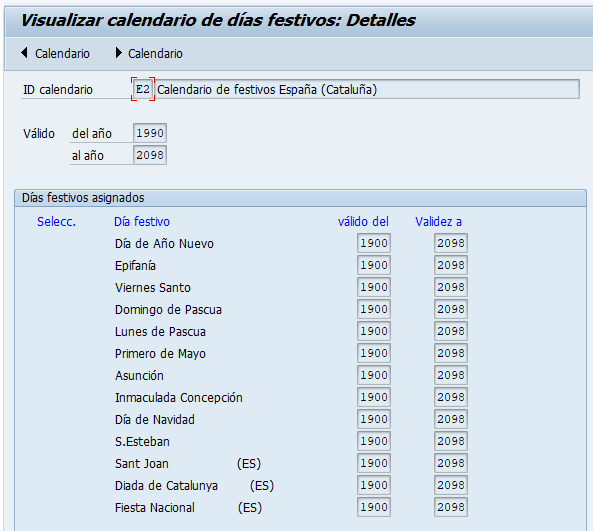
Task: Click 'válido del' 1900 for Inmaculada Concepción
Action: click(x=374, y=397)
